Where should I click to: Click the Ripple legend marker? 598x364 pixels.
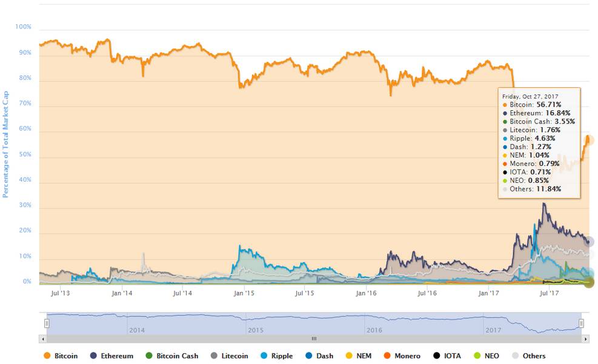[264, 356]
